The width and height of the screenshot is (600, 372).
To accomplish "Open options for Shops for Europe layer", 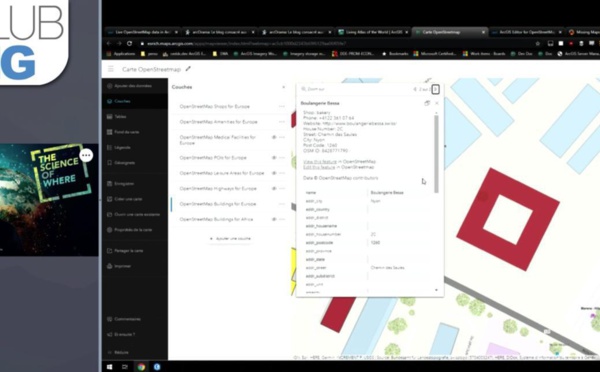I will pyautogui.click(x=282, y=106).
